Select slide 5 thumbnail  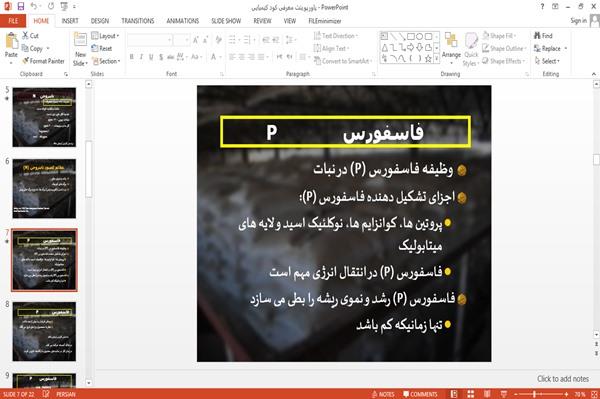[44, 117]
